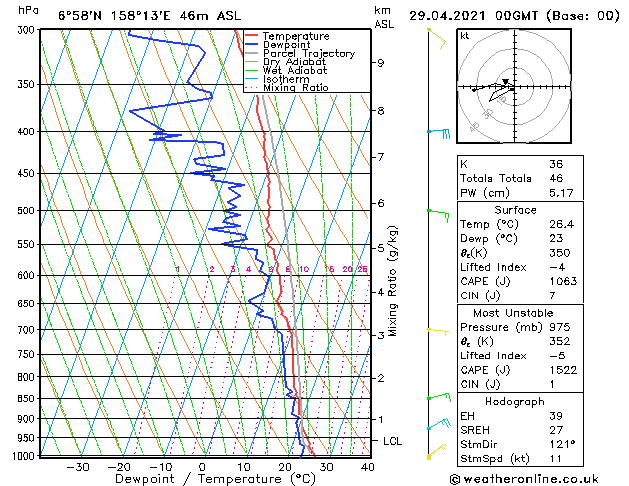Click the date '29.04.2021 00GMT (Base: 00)'
Screen dimensions: 629x486
(515, 16)
